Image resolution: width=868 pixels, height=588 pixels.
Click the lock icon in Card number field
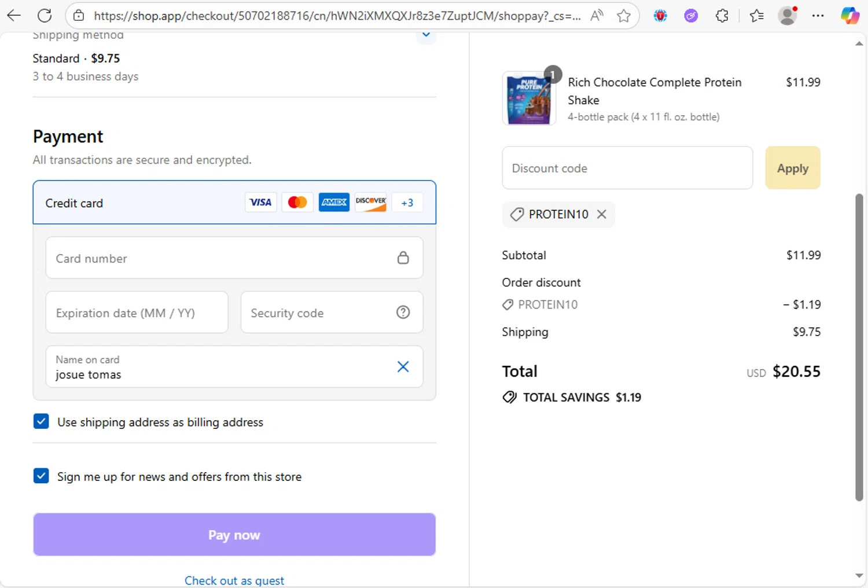coord(403,258)
